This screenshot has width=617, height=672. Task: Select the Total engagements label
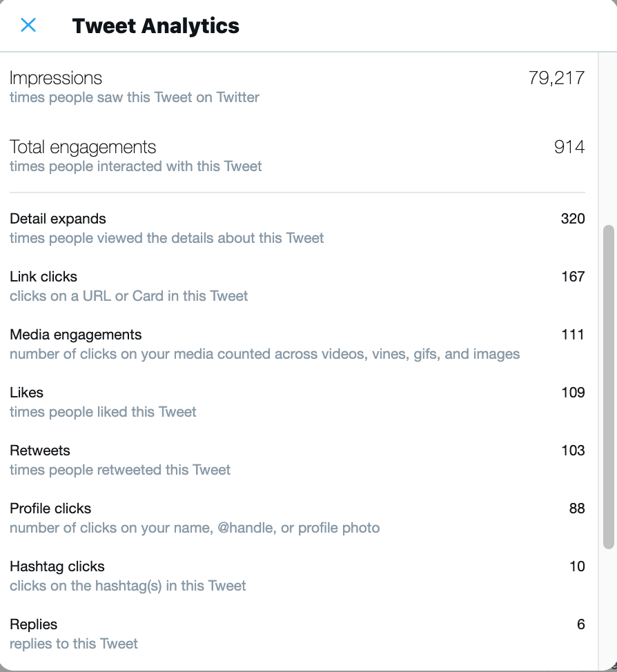click(83, 147)
